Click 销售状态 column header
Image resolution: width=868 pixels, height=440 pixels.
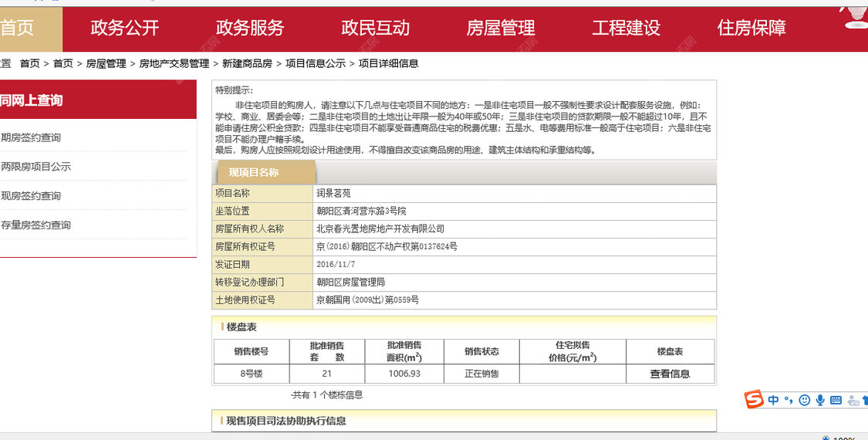pos(481,351)
